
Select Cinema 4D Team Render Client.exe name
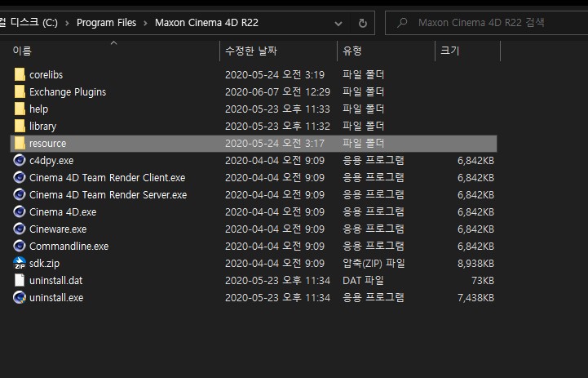(x=108, y=177)
